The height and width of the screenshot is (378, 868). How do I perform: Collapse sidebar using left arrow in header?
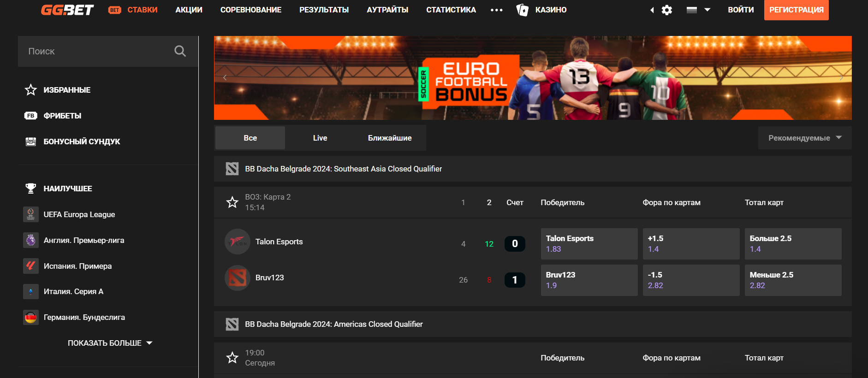click(652, 10)
